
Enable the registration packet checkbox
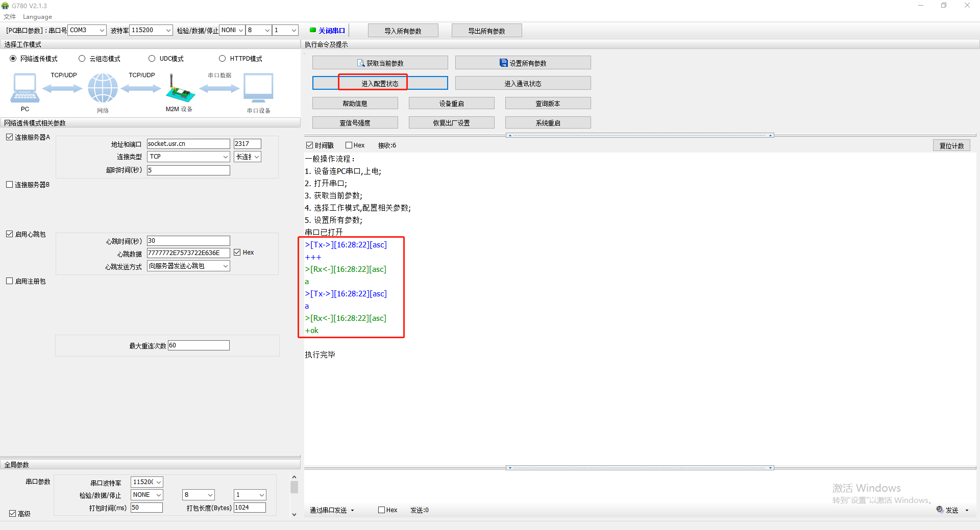[10, 281]
